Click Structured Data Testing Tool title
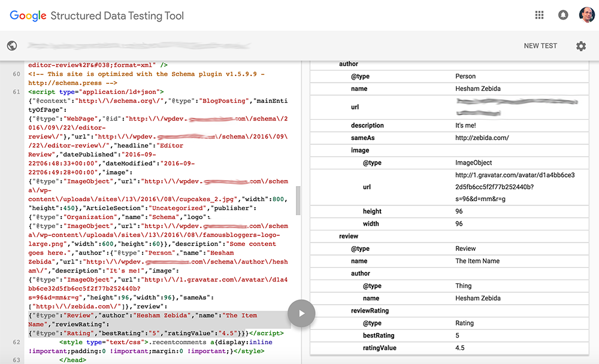This screenshot has width=599, height=364. pyautogui.click(x=117, y=16)
